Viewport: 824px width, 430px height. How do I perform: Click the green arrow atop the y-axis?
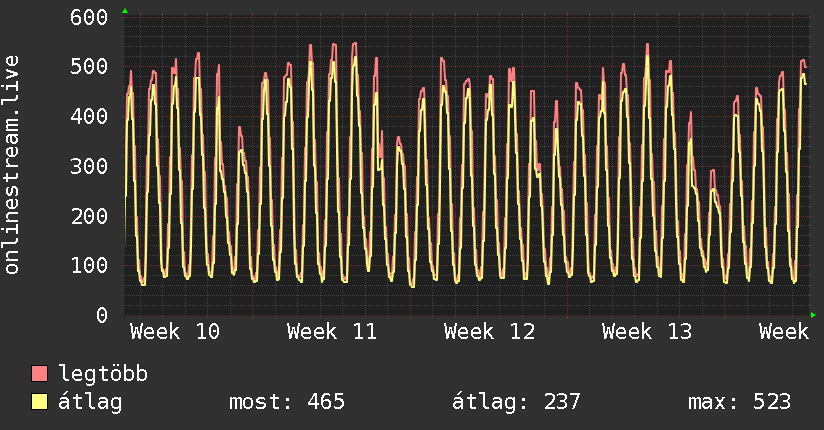(x=125, y=11)
